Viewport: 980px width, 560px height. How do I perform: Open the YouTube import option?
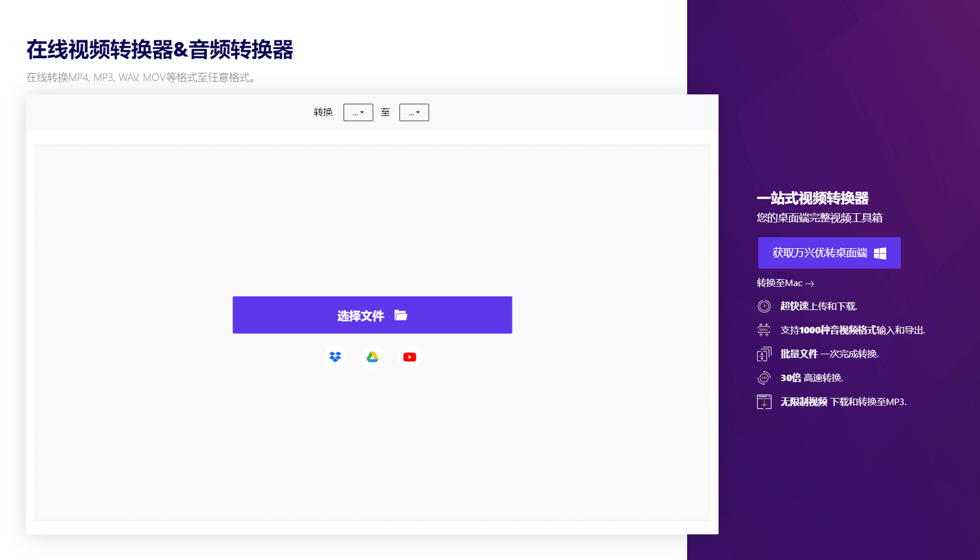(409, 356)
